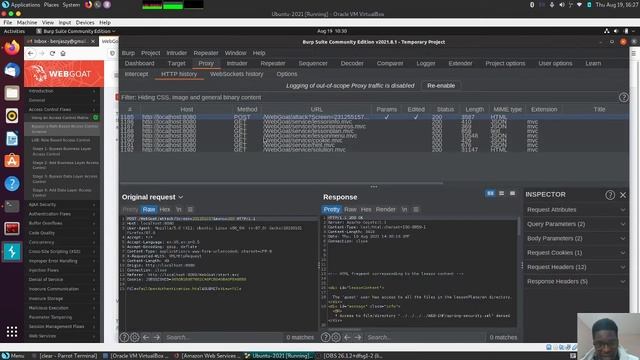Click the filter bar settings

pyautogui.click(x=369, y=97)
